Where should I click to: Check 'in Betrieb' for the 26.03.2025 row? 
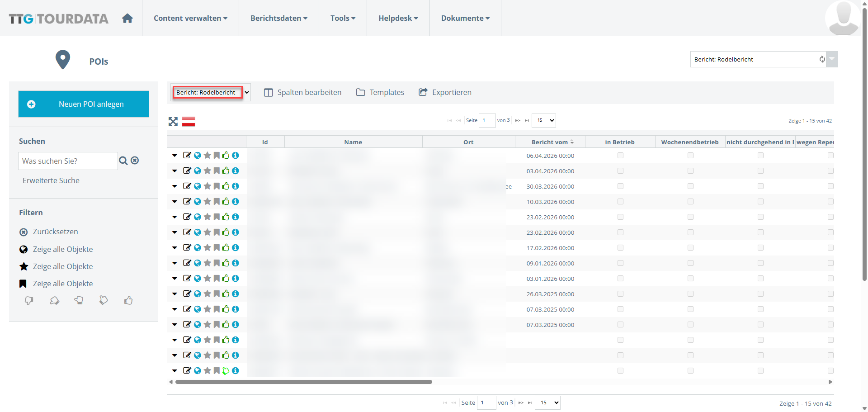tap(620, 294)
